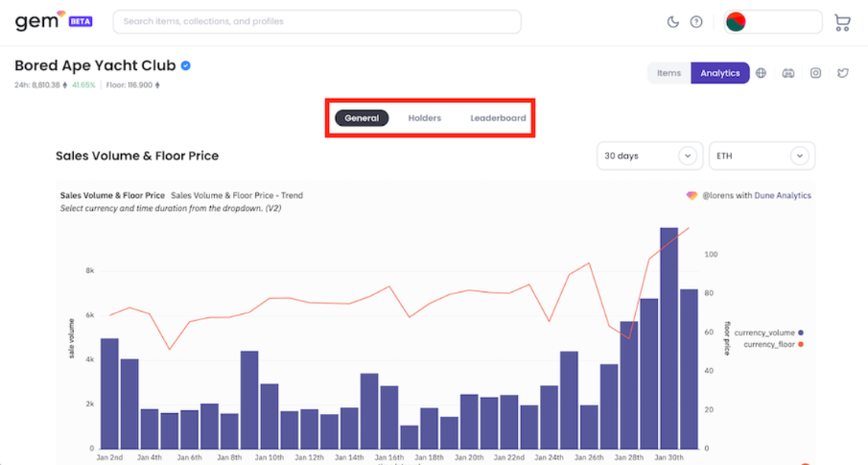Switch to the Items view

pyautogui.click(x=669, y=73)
